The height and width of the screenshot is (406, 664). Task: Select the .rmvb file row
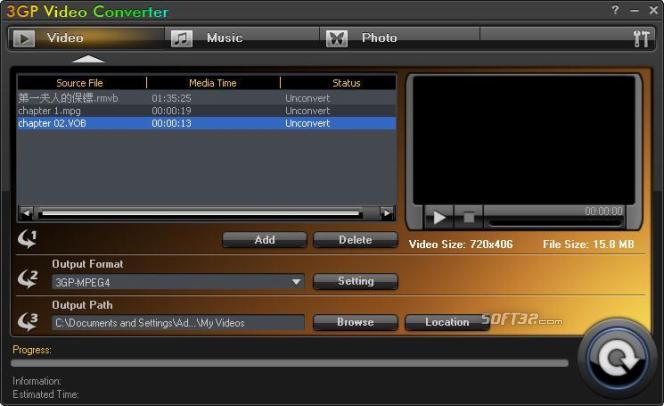coord(207,98)
